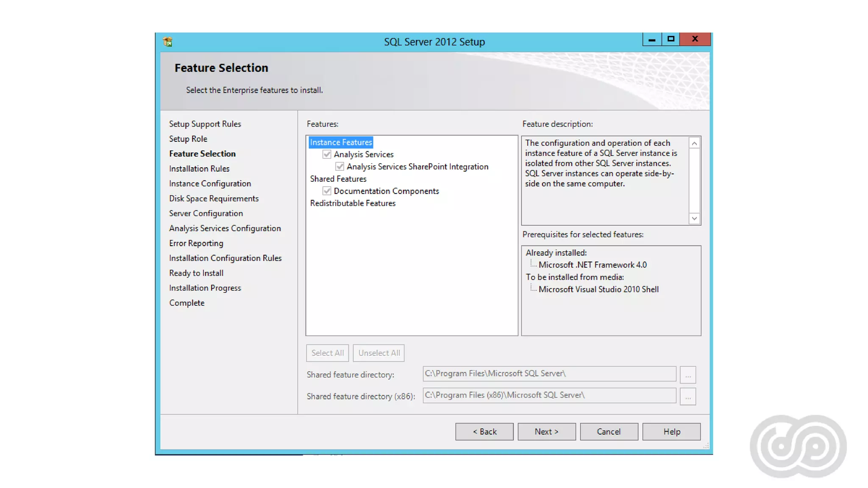Toggle the Documentation Components checkbox

point(327,191)
